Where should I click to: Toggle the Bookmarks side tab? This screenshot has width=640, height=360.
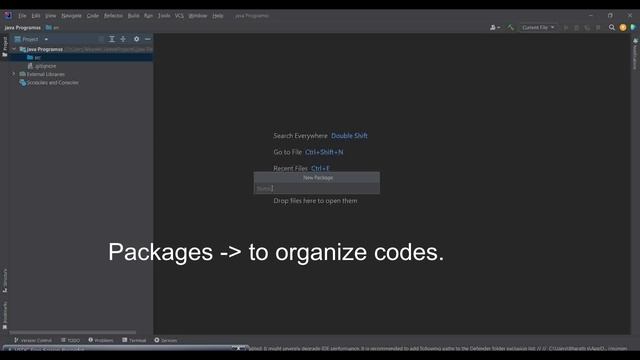click(5, 315)
